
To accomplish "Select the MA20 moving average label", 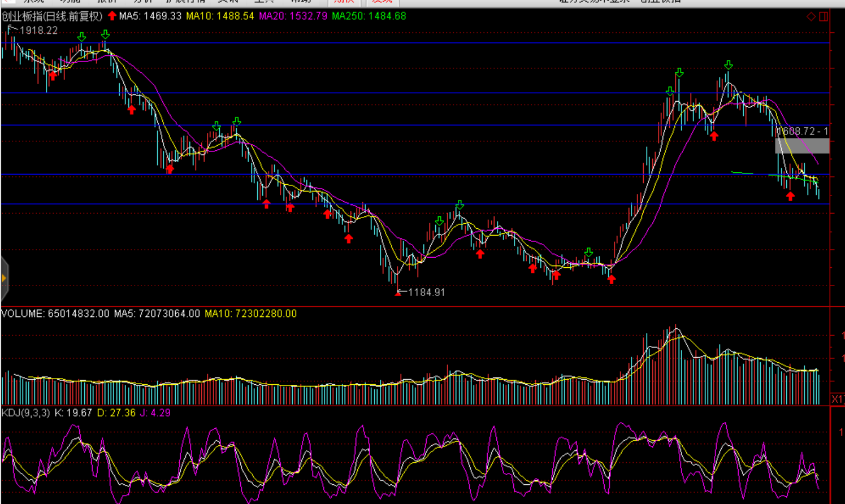I will click(293, 16).
